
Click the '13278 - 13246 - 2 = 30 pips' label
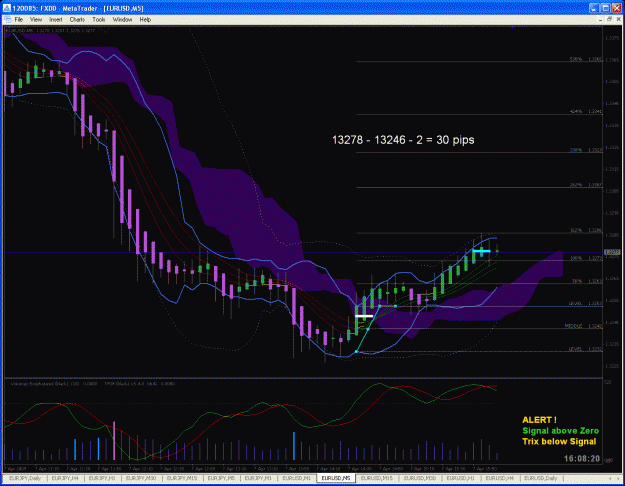403,140
